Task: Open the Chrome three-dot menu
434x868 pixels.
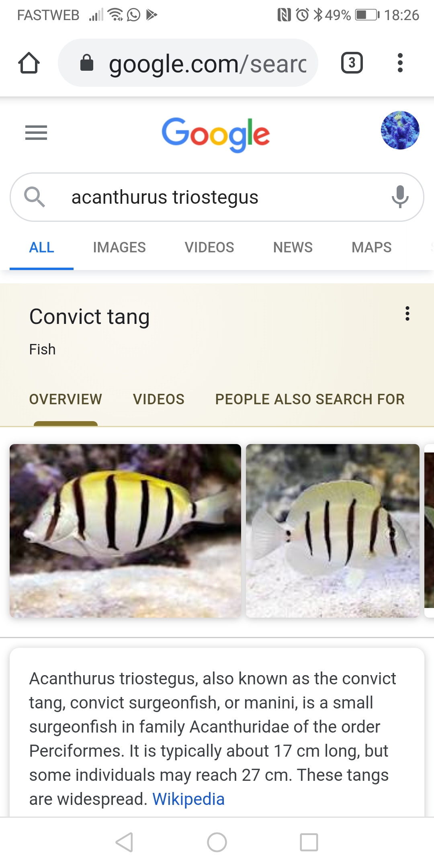Action: point(400,63)
